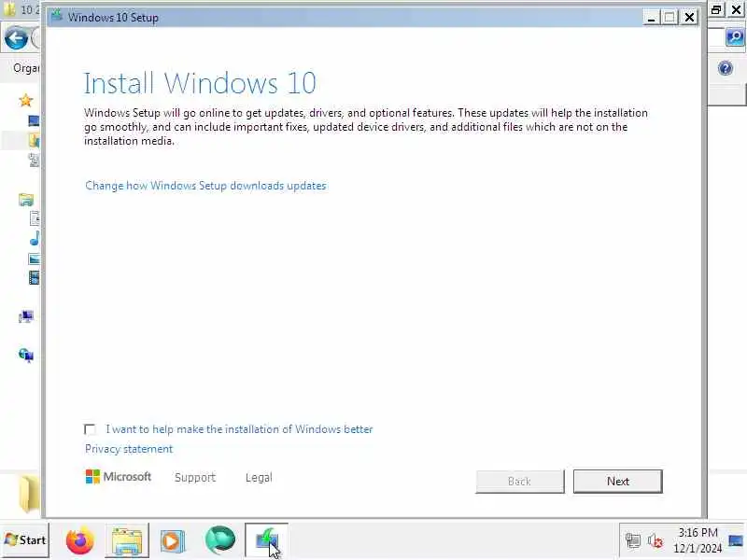Screen dimensions: 747x560
Task: Open the Privacy statement link
Action: pyautogui.click(x=129, y=449)
